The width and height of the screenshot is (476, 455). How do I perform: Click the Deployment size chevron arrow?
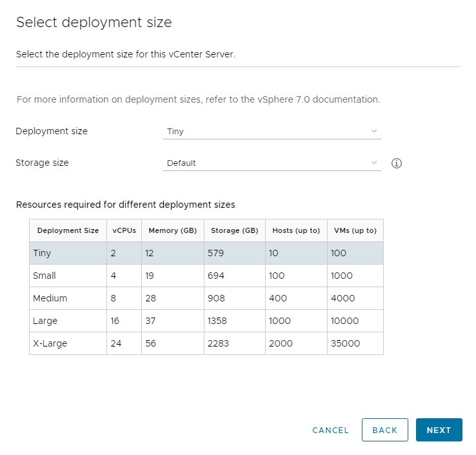tap(374, 131)
